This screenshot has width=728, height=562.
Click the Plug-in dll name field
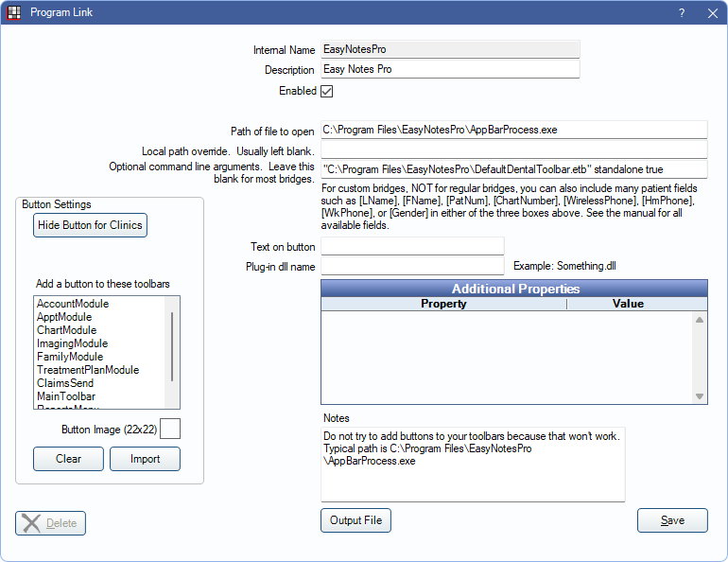tap(412, 266)
